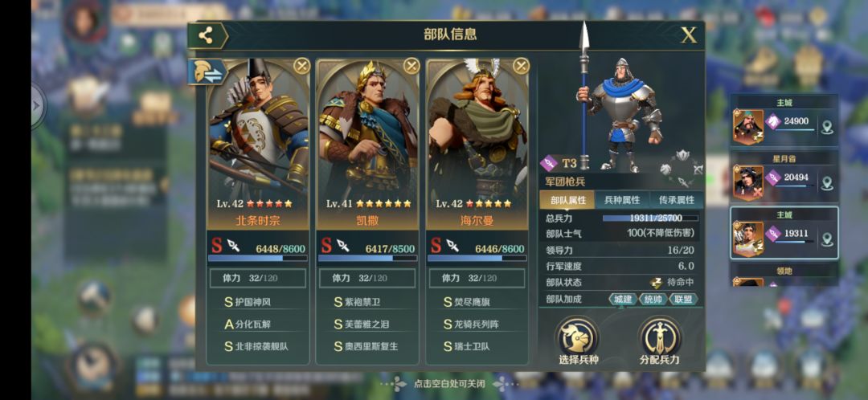Viewport: 868px width, 400px height.
Task: Remove 凯撒 from the troop slot
Action: pos(411,67)
